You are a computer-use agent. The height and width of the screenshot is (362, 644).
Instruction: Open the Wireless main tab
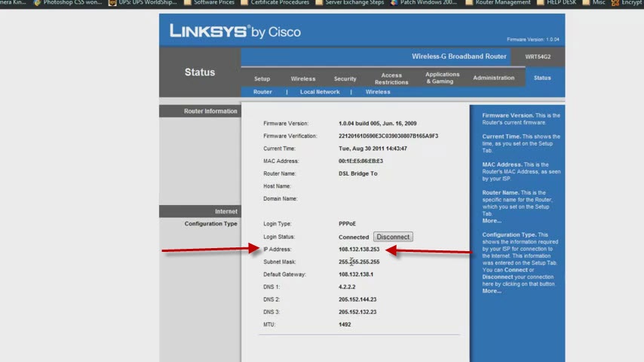(303, 78)
